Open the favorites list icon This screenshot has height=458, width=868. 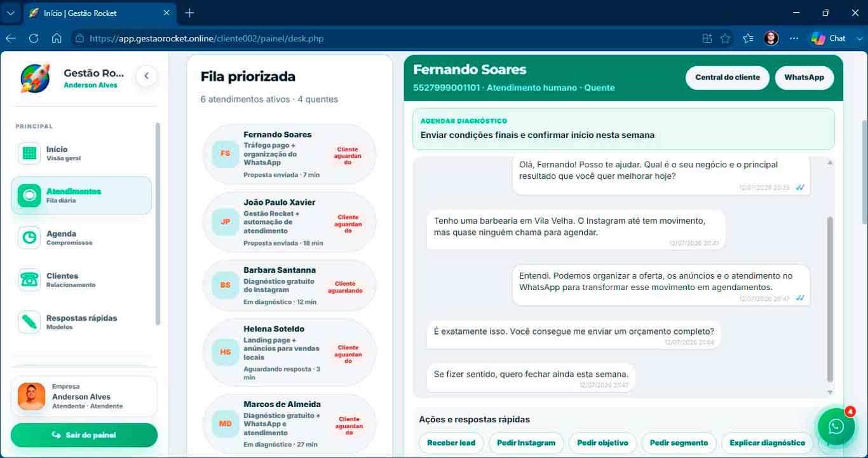(x=748, y=38)
